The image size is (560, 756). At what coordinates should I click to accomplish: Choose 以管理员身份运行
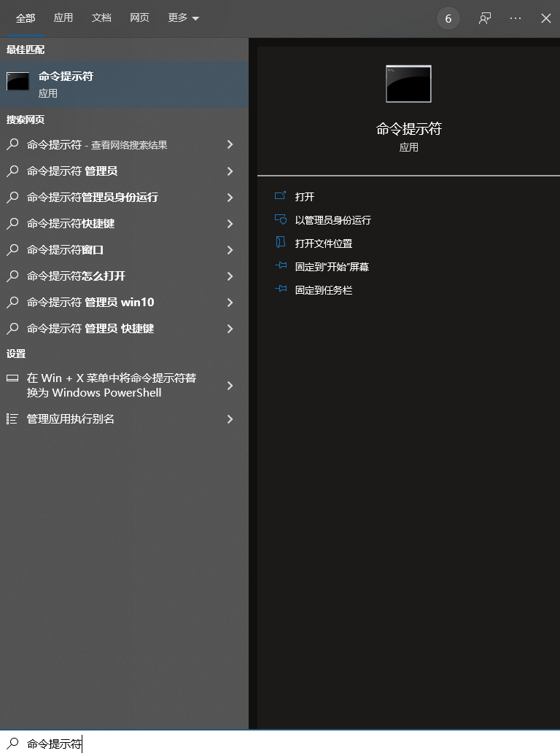pyautogui.click(x=332, y=220)
